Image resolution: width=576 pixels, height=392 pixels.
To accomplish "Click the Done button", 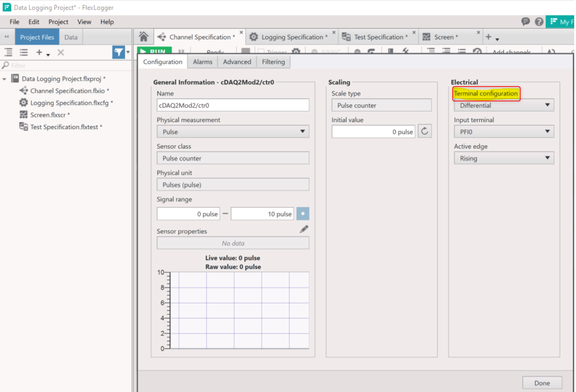I will point(542,383).
